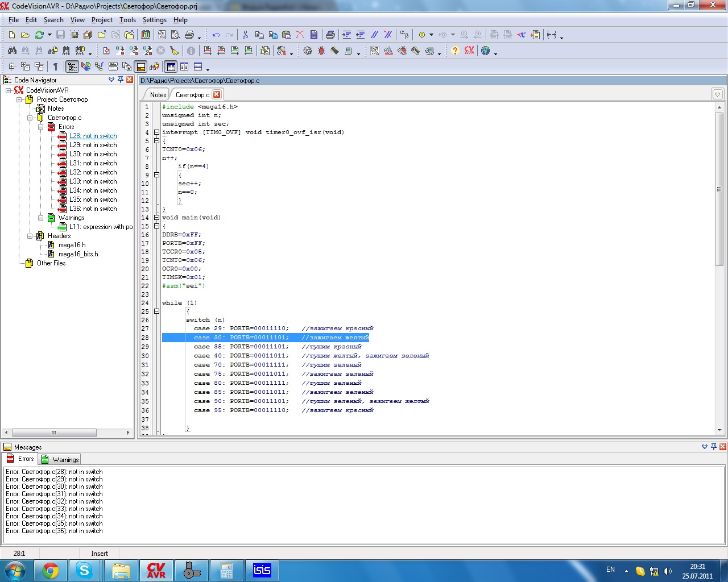Close the Светофор.c editor tab
The width and height of the screenshot is (728, 582).
point(217,94)
